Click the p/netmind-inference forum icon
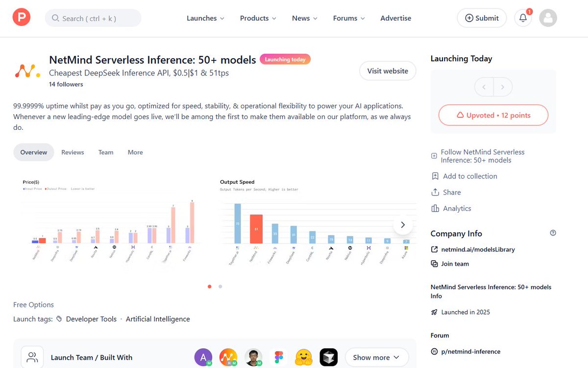This screenshot has width=588, height=368. click(434, 351)
